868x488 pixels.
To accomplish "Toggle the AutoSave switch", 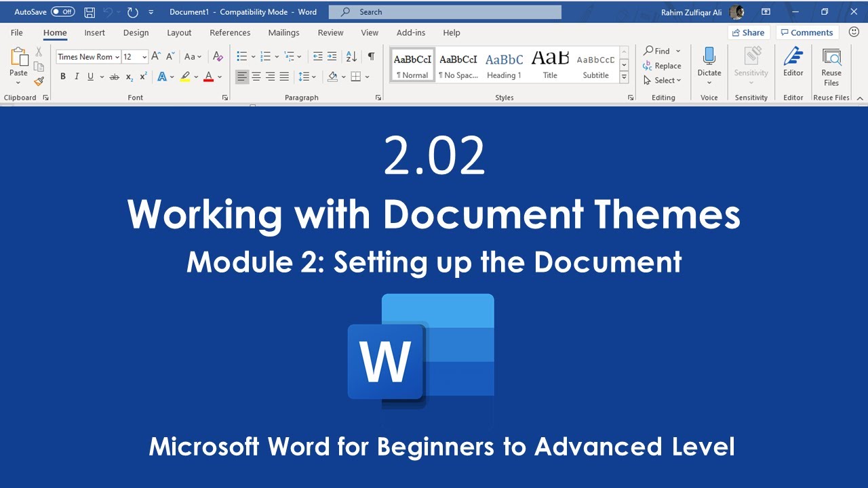I will [x=63, y=12].
